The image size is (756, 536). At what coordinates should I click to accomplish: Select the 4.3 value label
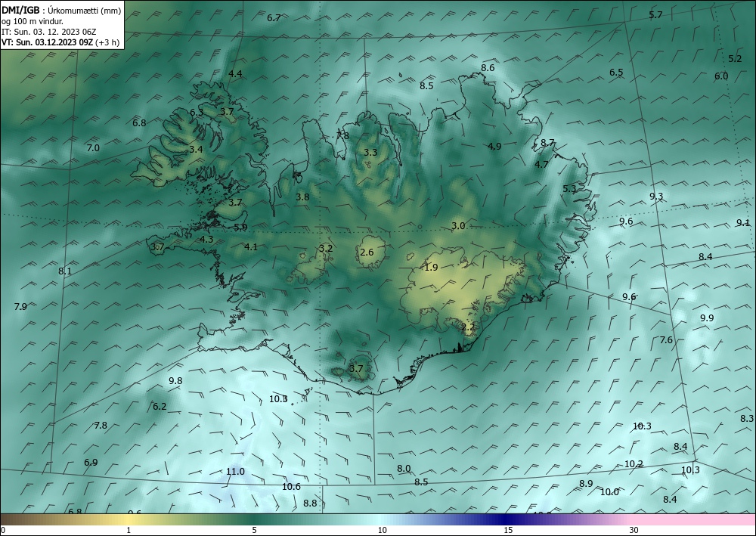point(206,239)
